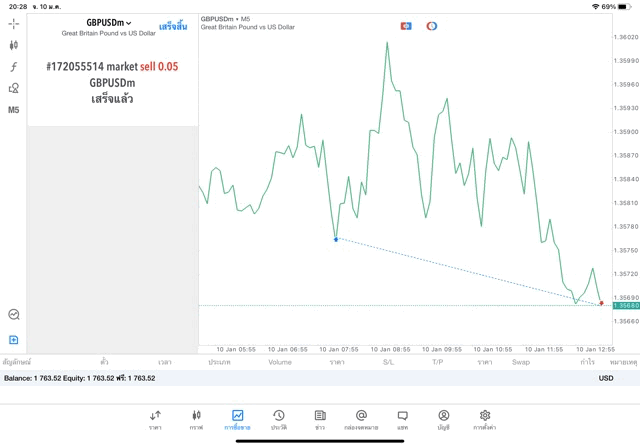Viewport: 640px width, 447px height.
Task: Click the Swap column header
Action: tap(521, 362)
